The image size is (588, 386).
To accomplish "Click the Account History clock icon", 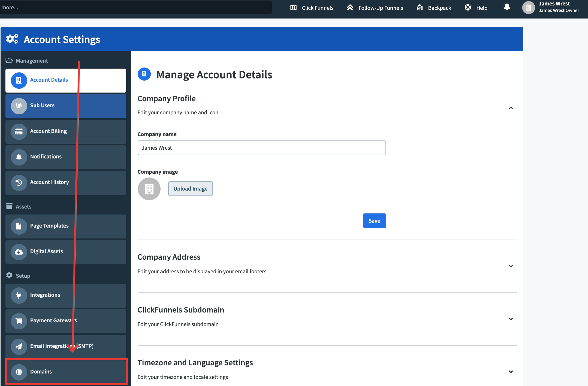I will pyautogui.click(x=19, y=183).
